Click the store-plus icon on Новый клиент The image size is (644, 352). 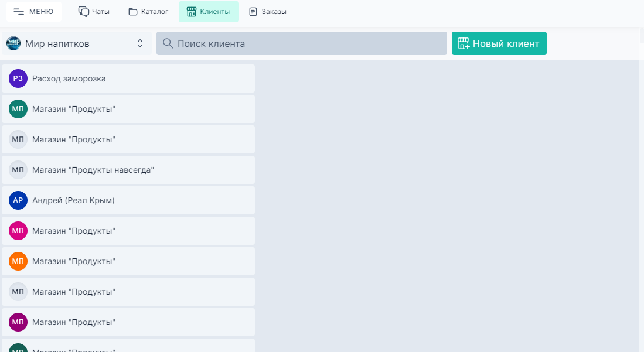(x=464, y=43)
